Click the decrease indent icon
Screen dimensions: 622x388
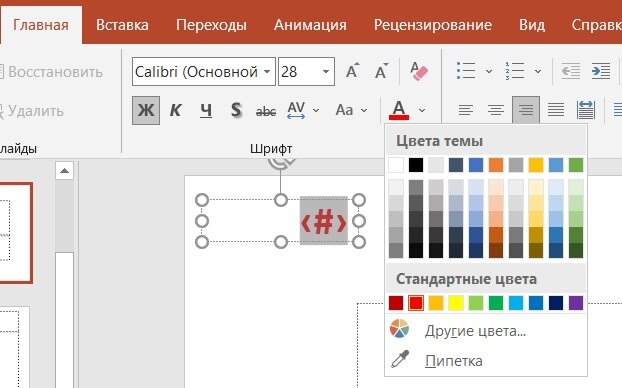[571, 71]
